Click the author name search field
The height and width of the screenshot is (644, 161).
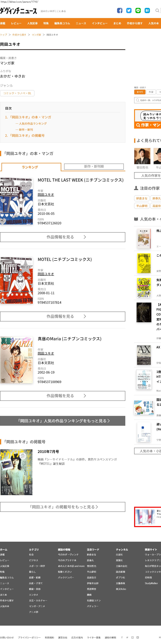[148, 100]
